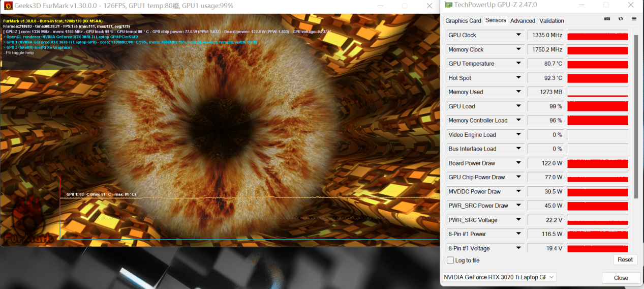Click the GPU-Z refresh icon

click(x=621, y=19)
